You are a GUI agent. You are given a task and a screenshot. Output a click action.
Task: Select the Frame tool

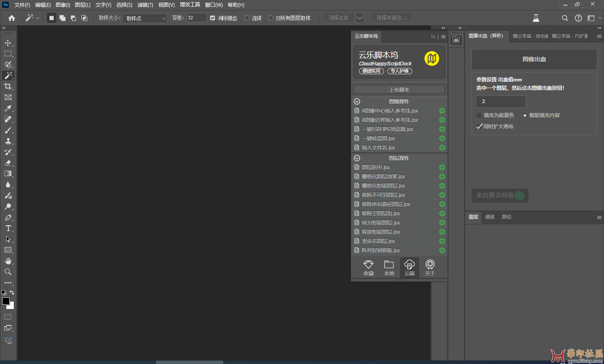(x=8, y=97)
